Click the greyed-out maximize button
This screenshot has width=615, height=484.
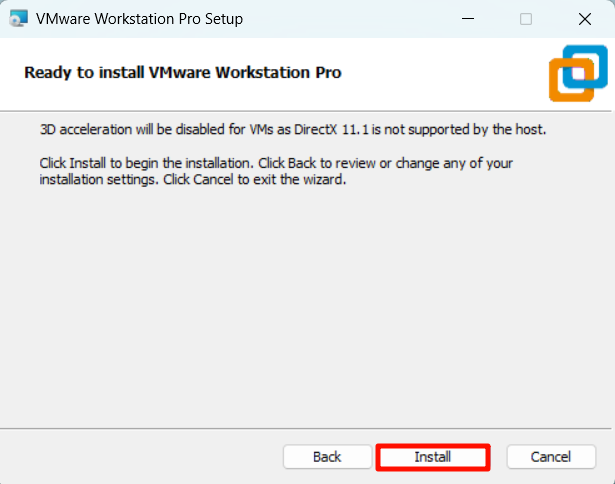coord(526,19)
